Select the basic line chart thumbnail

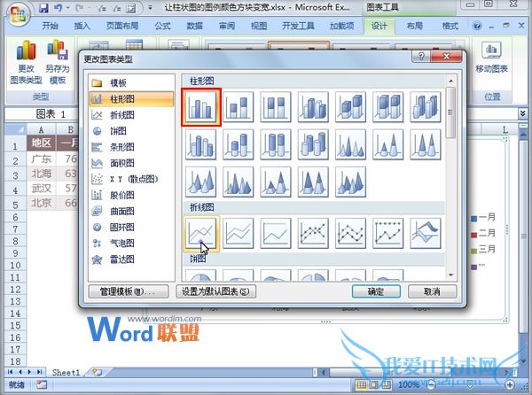coord(201,234)
